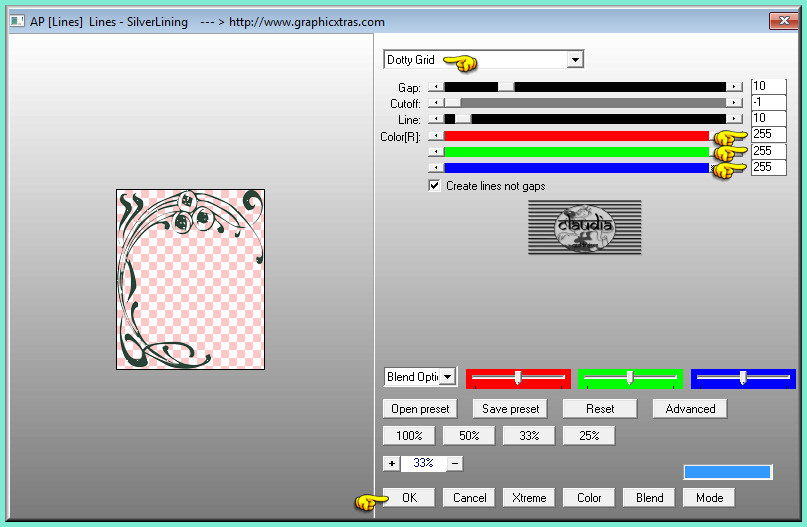Screen dimensions: 807x527
Task: Set preview zoom to 33% with button
Action: 529,436
